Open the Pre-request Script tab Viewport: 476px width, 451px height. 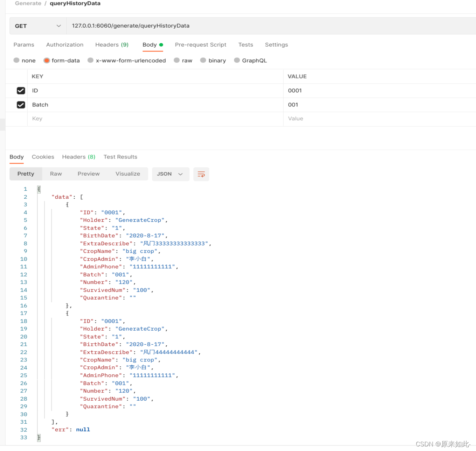tap(201, 45)
